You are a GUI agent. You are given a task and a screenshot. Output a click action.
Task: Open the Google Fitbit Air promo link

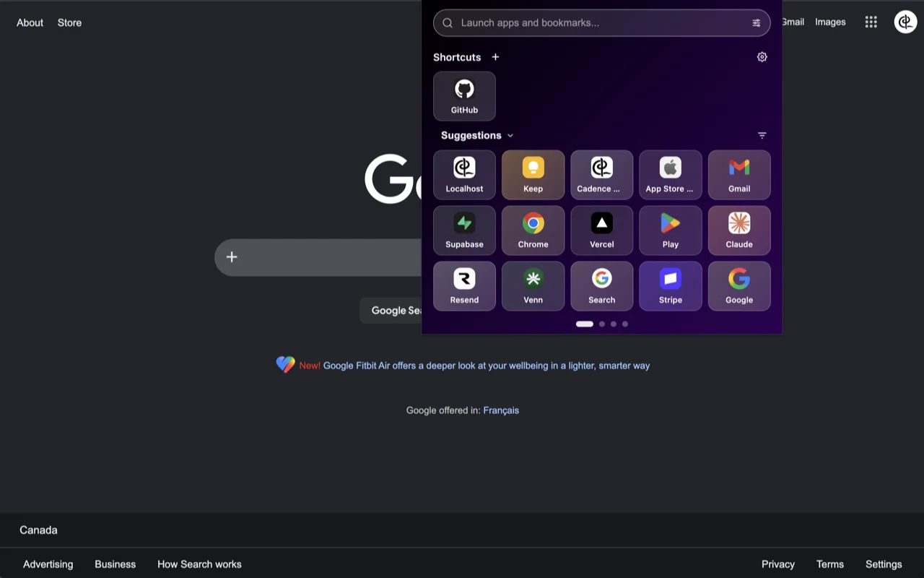pyautogui.click(x=487, y=366)
